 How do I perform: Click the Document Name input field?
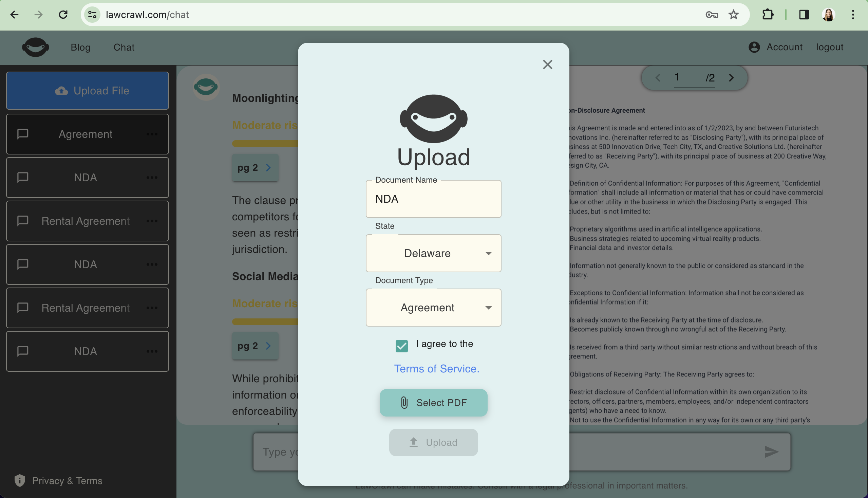pos(433,199)
